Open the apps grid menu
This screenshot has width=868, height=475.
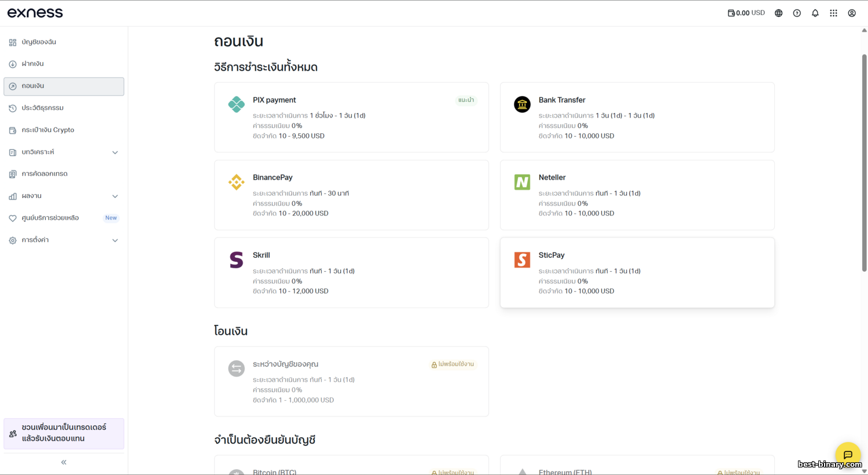[x=833, y=13]
